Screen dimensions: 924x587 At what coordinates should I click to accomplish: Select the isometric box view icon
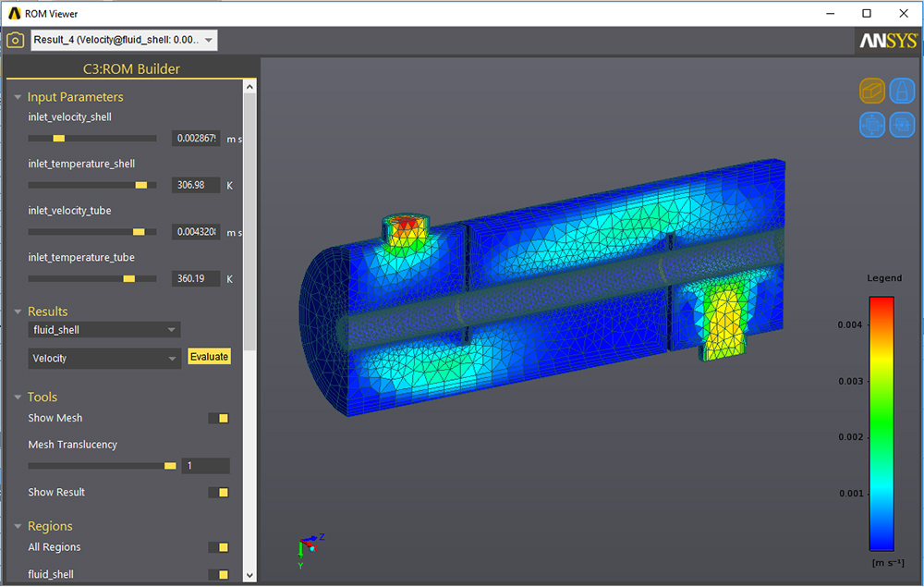tap(872, 91)
